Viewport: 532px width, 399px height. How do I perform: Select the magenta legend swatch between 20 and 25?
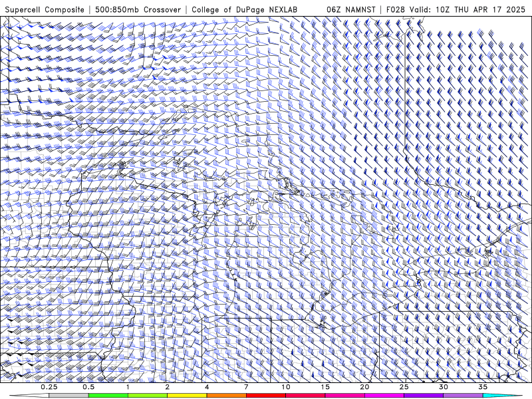coord(384,396)
